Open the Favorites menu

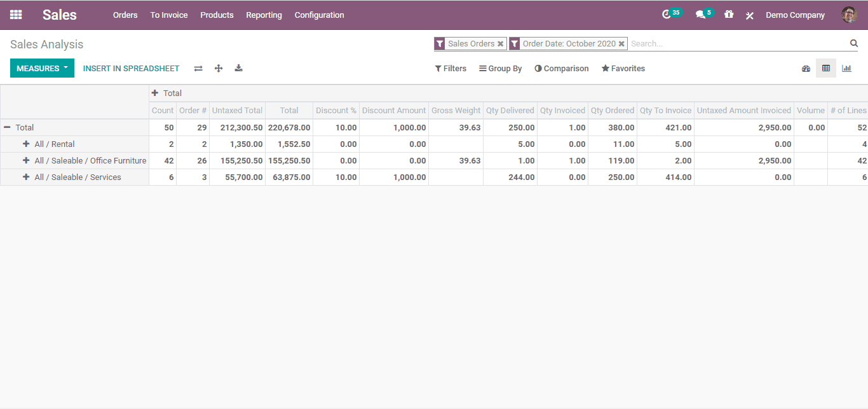click(x=623, y=68)
